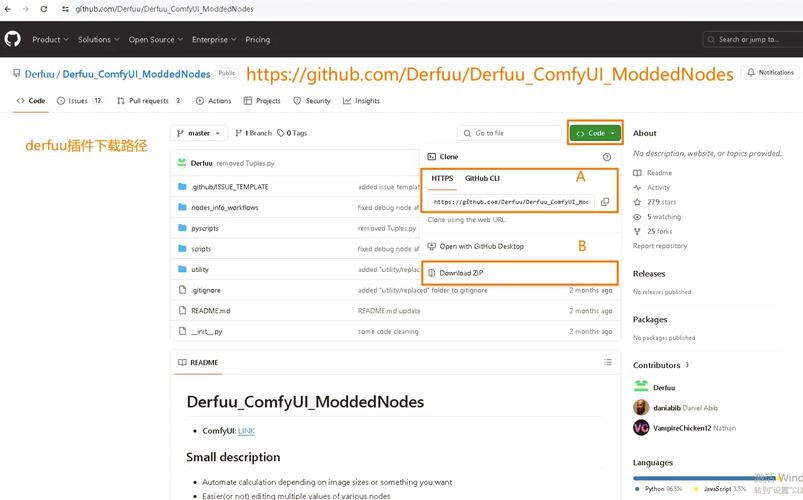This screenshot has height=500, width=803.
Task: Switch to the Projects tab
Action: tap(262, 101)
